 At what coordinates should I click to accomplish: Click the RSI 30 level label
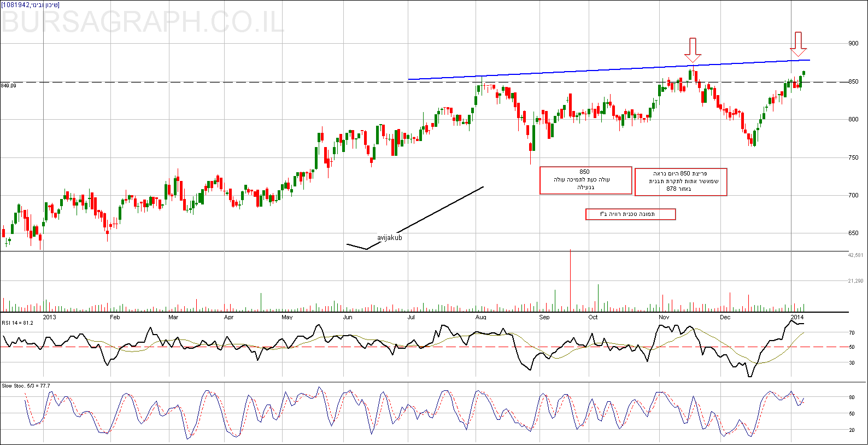coord(852,363)
